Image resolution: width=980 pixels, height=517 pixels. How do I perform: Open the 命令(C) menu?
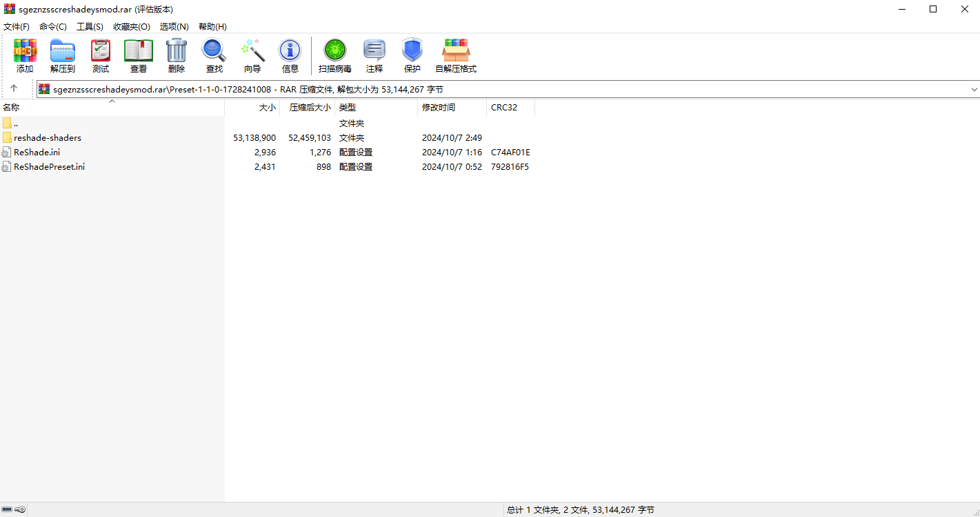pyautogui.click(x=53, y=26)
